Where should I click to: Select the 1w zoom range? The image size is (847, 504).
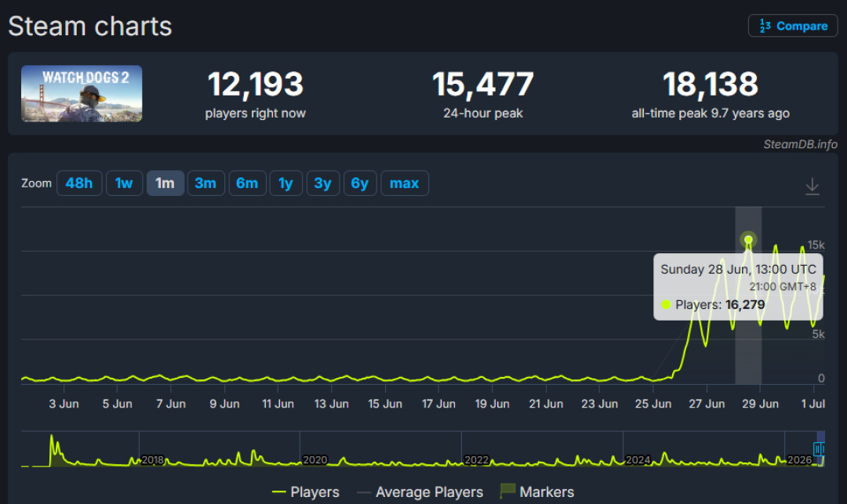[124, 183]
